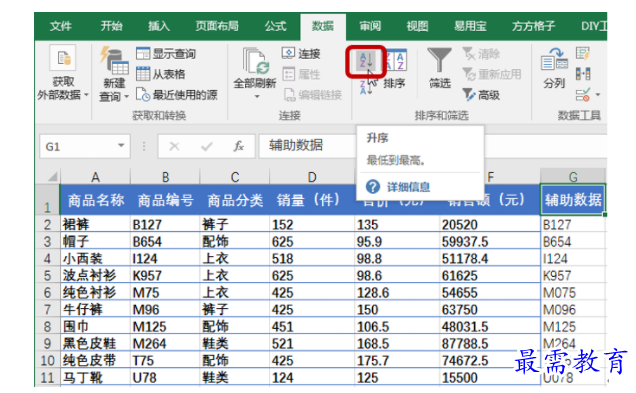Expand the Get External Data dropdown arrow

click(x=86, y=95)
